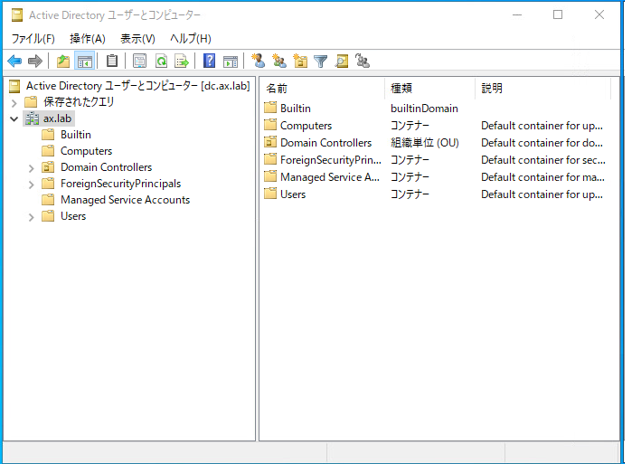Select the Builtin entry in the right list
The width and height of the screenshot is (625, 464).
pos(297,108)
